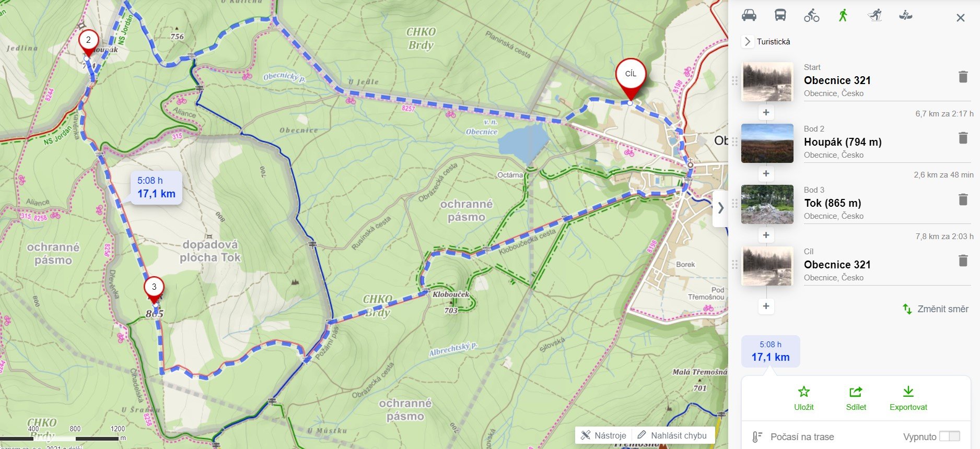Share the route via Sdílet

tap(856, 398)
